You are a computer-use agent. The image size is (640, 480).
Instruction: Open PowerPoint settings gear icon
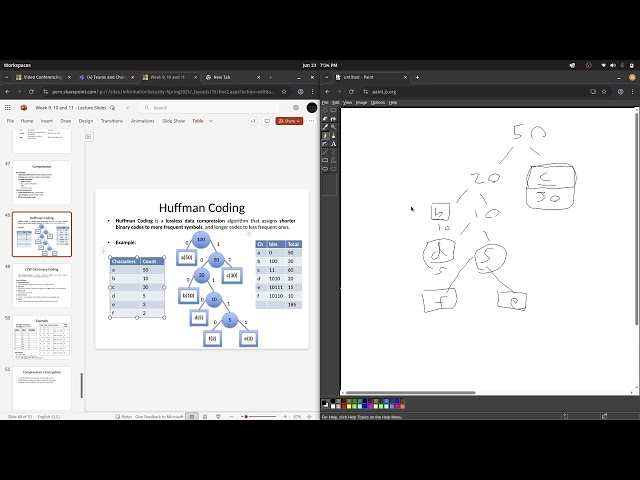[x=296, y=108]
